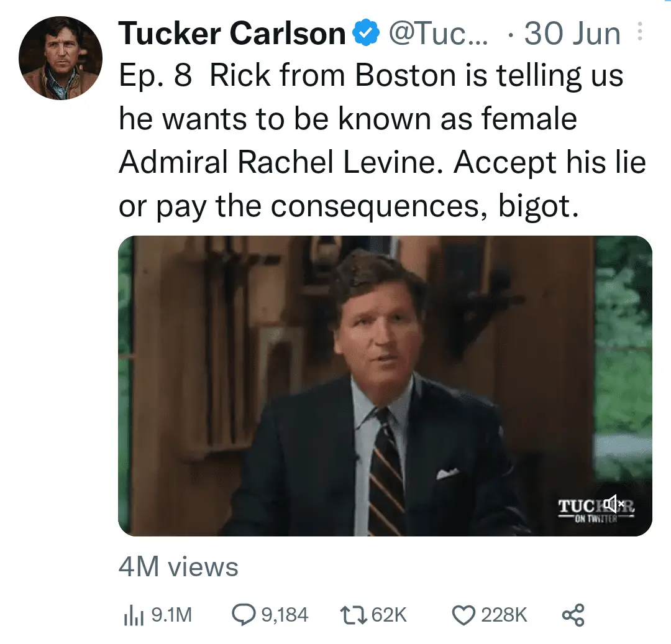Viewport: 671px width, 644px height.
Task: Click the 4M views label under video
Action: pos(178,567)
